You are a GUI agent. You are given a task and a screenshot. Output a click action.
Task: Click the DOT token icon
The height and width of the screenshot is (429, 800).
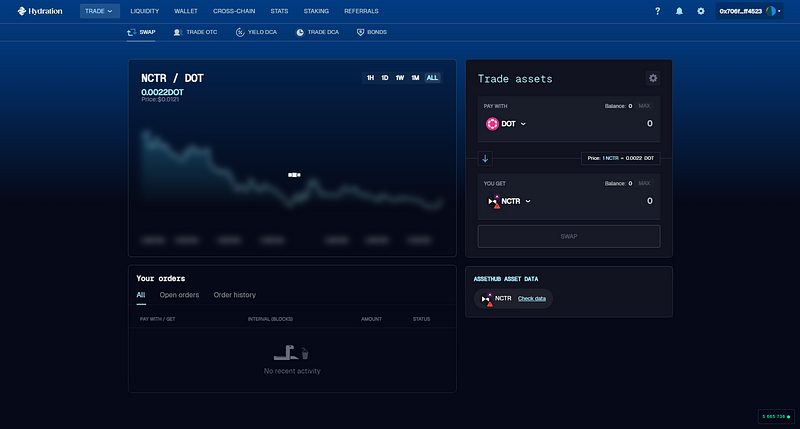[x=492, y=123]
